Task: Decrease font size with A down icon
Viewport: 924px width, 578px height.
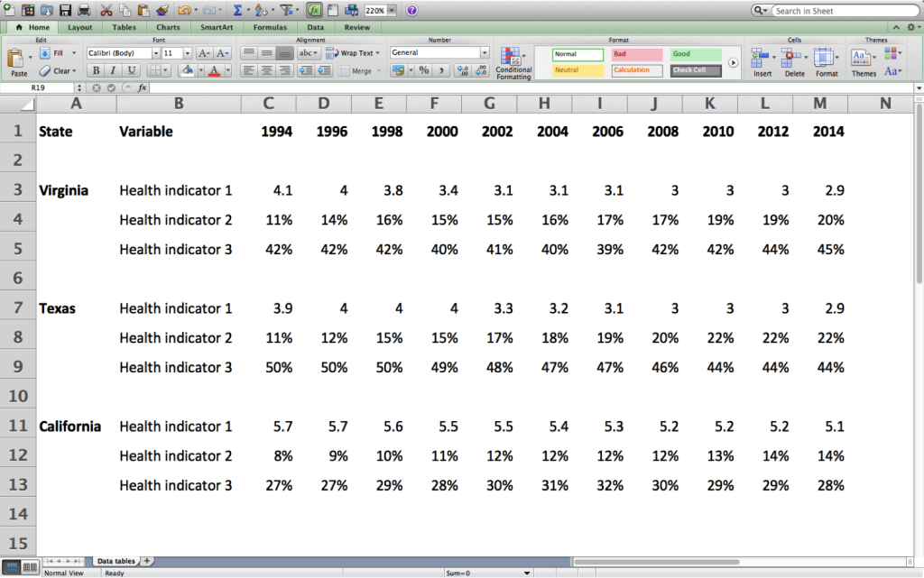Action: pyautogui.click(x=222, y=53)
